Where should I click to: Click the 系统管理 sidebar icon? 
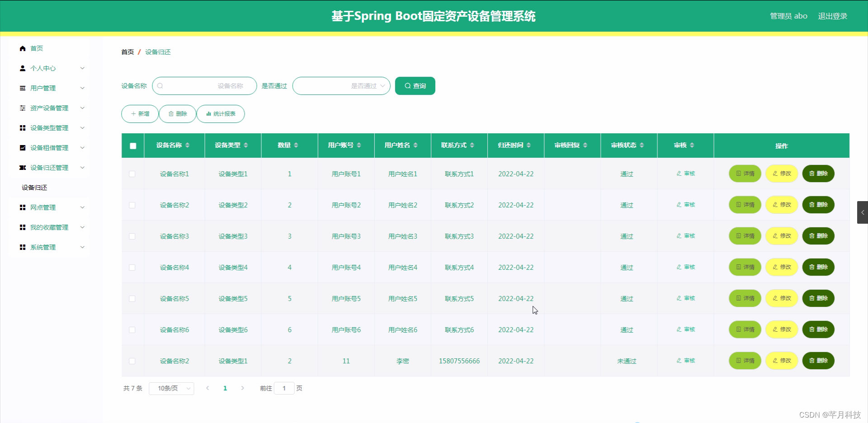click(22, 247)
